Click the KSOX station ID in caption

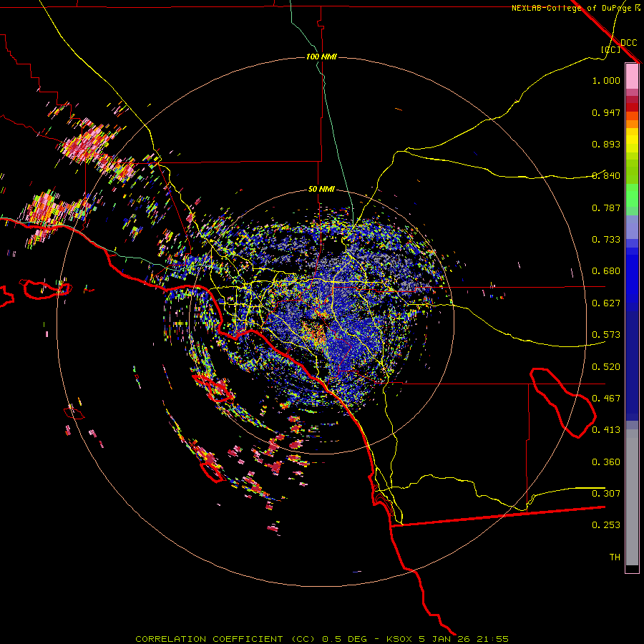click(399, 639)
